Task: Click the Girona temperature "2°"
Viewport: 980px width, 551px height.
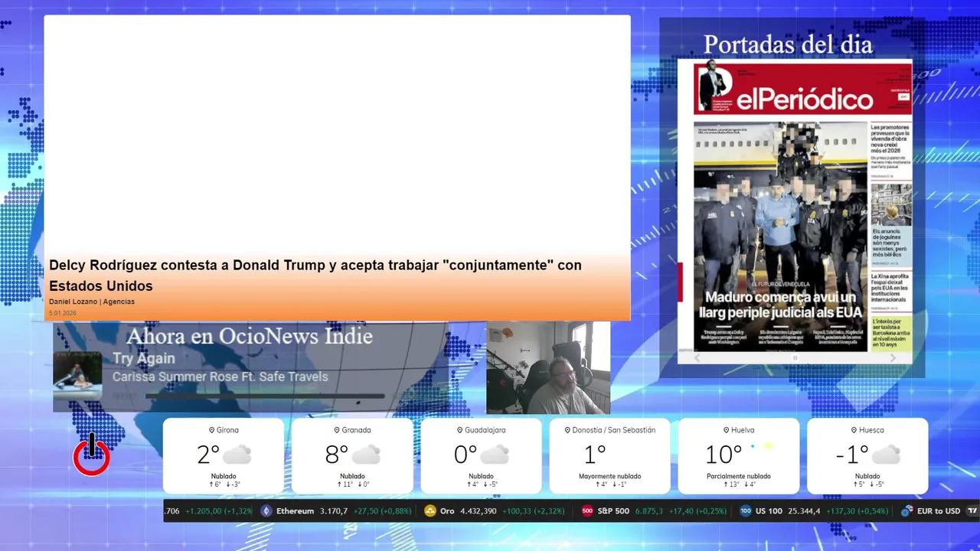Action: coord(208,455)
